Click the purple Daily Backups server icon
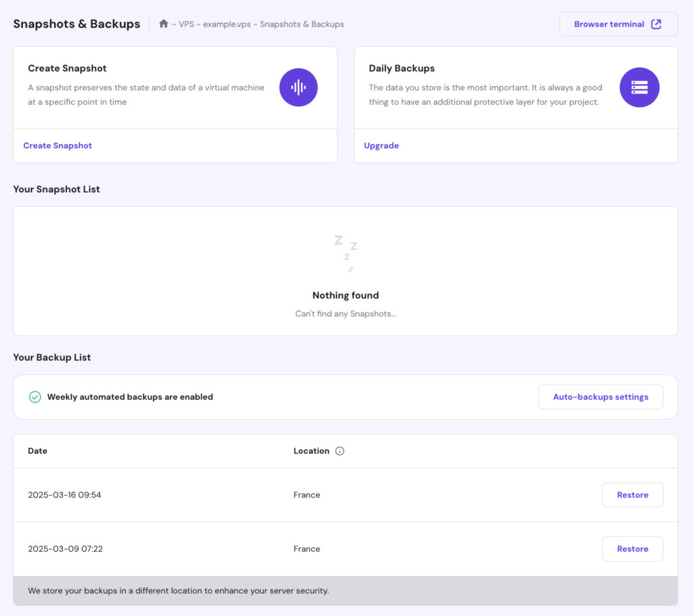 point(639,87)
